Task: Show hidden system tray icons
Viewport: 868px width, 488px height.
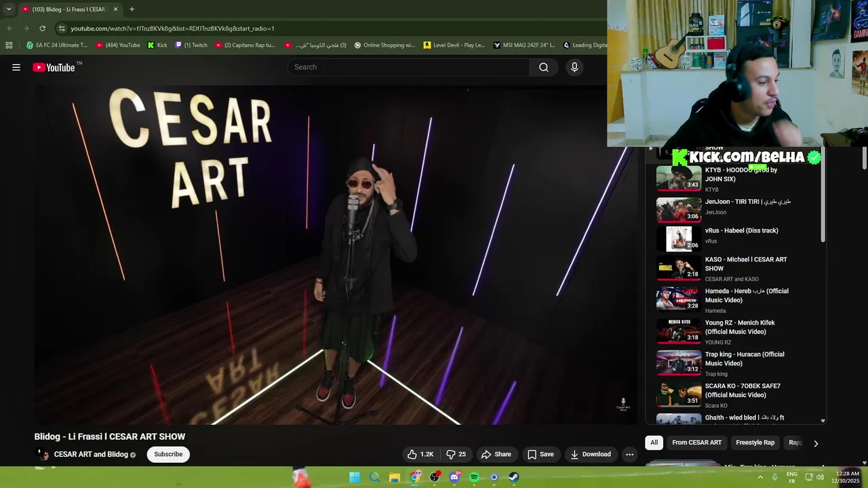Action: click(x=760, y=477)
